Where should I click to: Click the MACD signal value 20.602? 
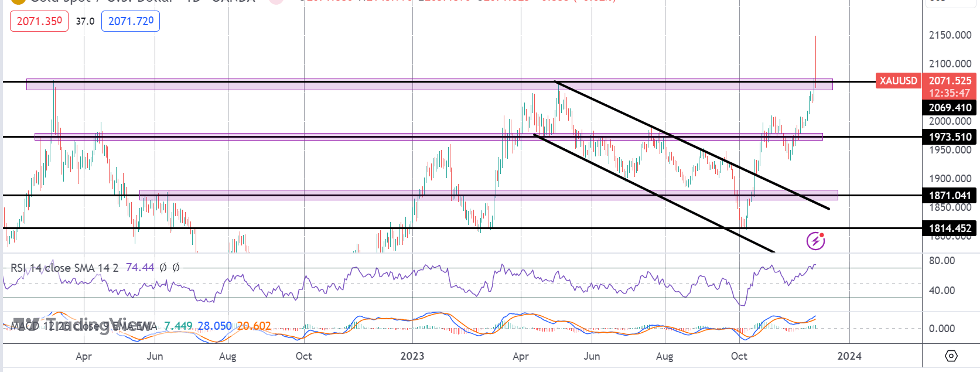pyautogui.click(x=254, y=326)
